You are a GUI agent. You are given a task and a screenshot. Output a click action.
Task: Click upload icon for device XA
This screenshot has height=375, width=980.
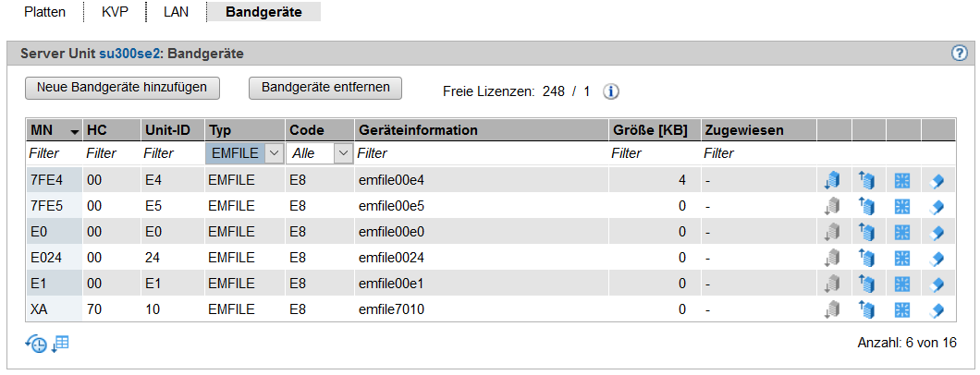pyautogui.click(x=866, y=308)
